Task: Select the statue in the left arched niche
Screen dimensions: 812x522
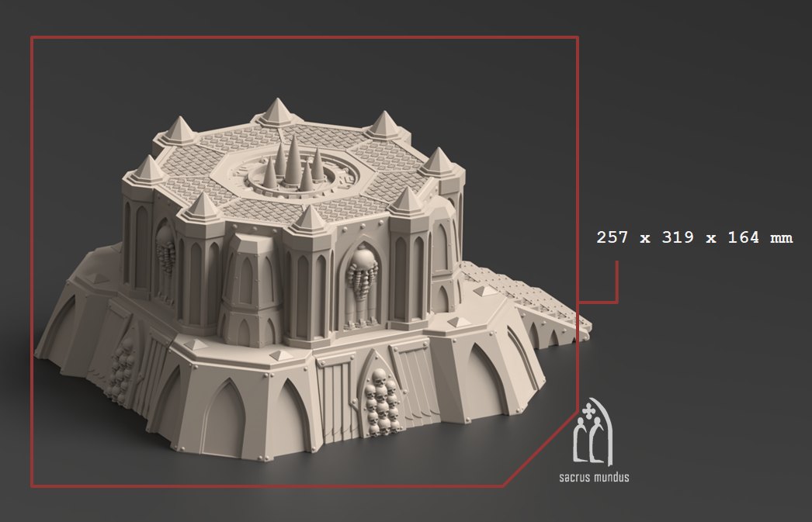Action: [165, 249]
